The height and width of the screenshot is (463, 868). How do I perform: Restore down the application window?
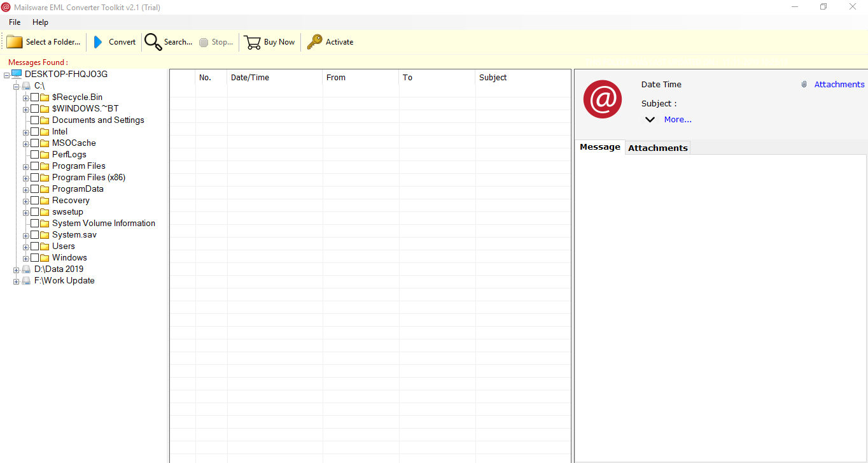point(823,7)
